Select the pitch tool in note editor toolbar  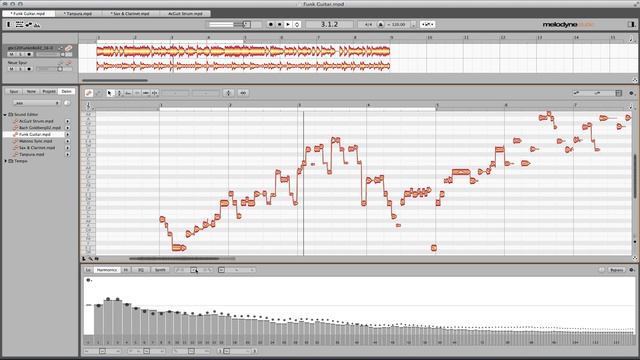pyautogui.click(x=119, y=93)
